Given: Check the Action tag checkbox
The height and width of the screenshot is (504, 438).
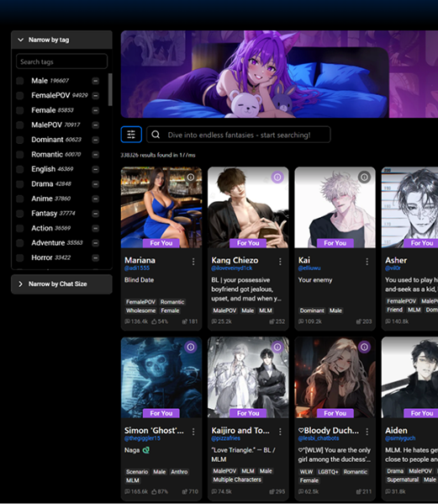Looking at the screenshot, I should [x=20, y=228].
